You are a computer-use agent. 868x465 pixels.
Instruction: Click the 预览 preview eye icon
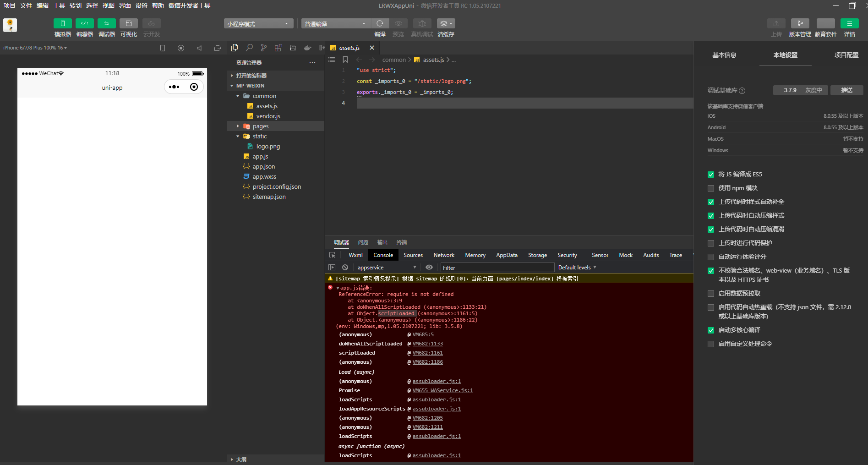click(x=399, y=23)
